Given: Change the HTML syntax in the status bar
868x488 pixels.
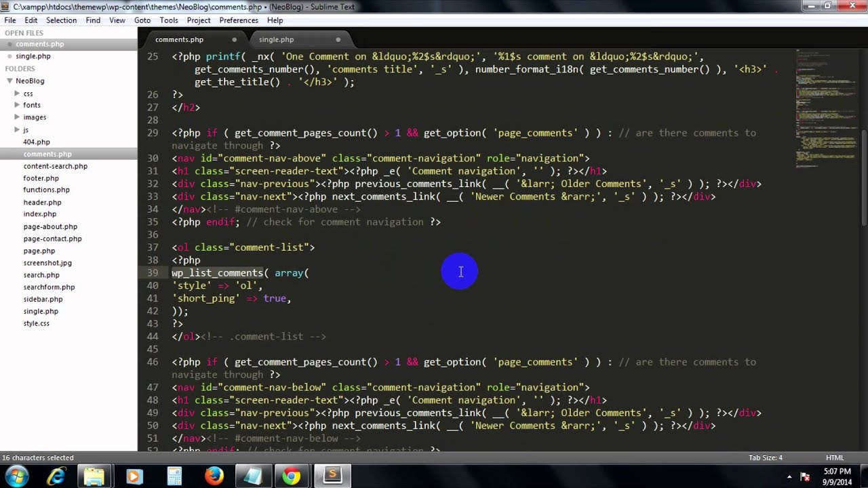Looking at the screenshot, I should coord(835,457).
